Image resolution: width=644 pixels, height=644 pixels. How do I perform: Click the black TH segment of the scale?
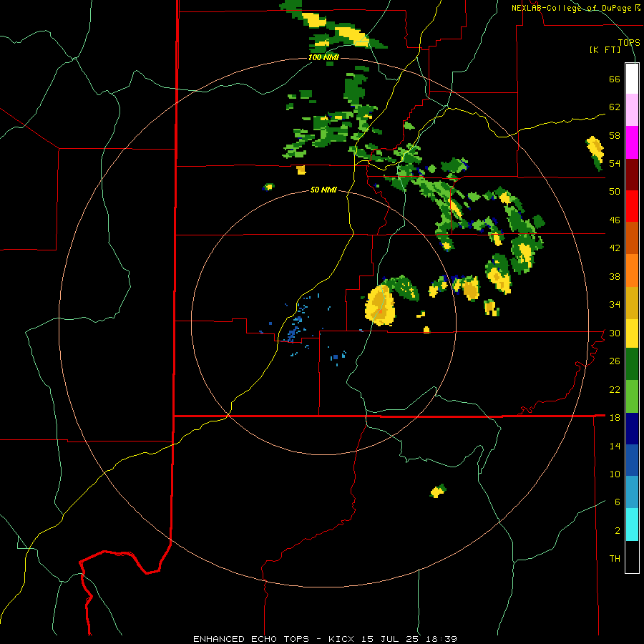(632, 557)
